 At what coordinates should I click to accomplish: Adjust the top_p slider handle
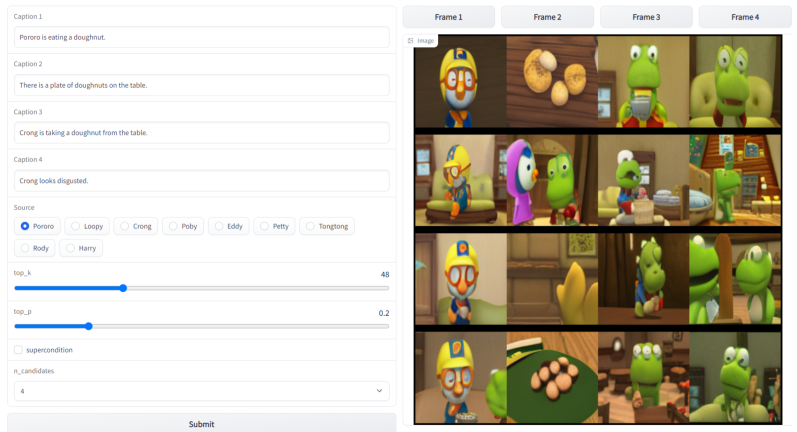[x=88, y=326]
